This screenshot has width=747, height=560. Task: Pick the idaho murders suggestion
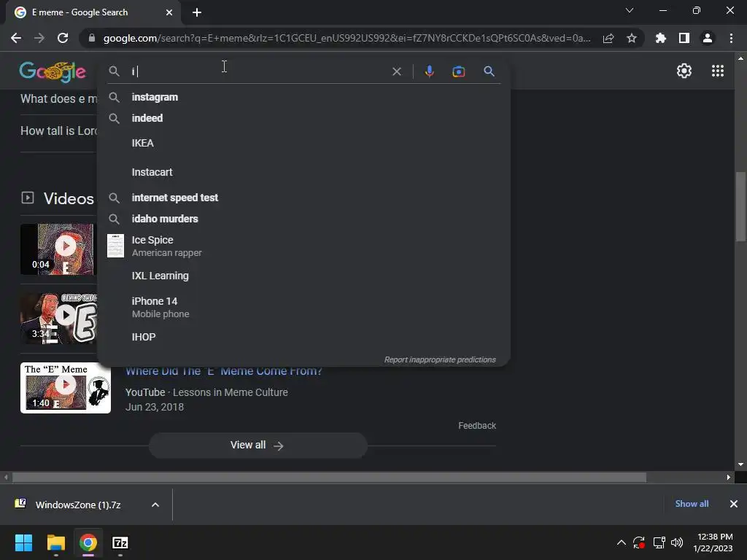pyautogui.click(x=304, y=219)
